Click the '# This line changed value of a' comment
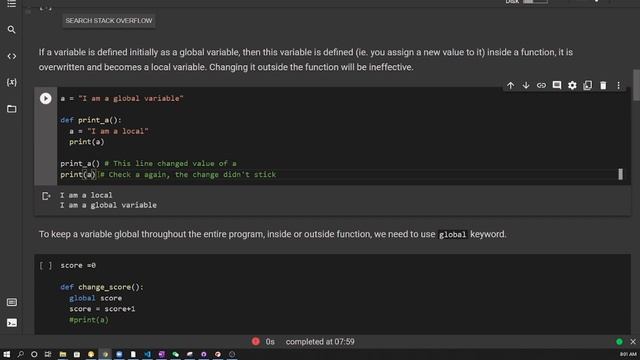 point(170,164)
